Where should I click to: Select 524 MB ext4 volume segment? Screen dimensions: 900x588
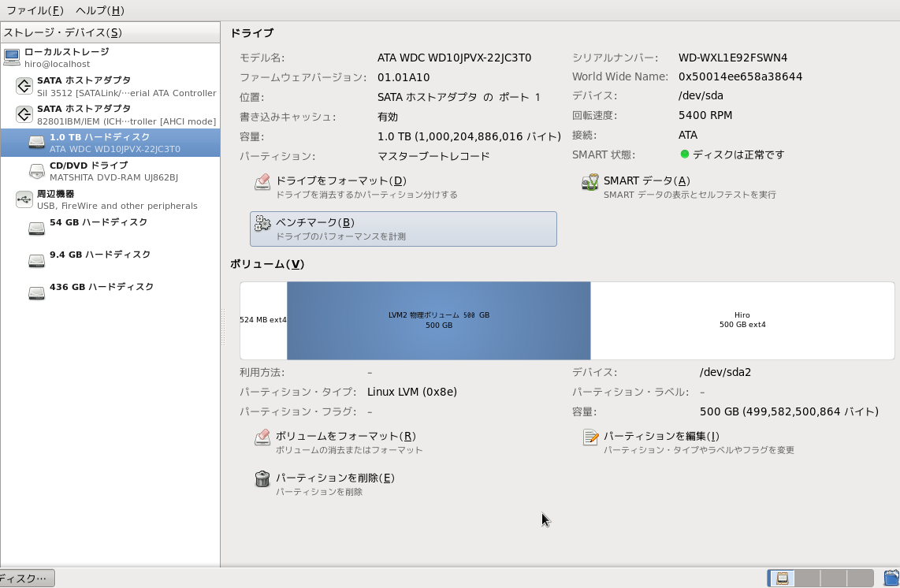pyautogui.click(x=263, y=321)
